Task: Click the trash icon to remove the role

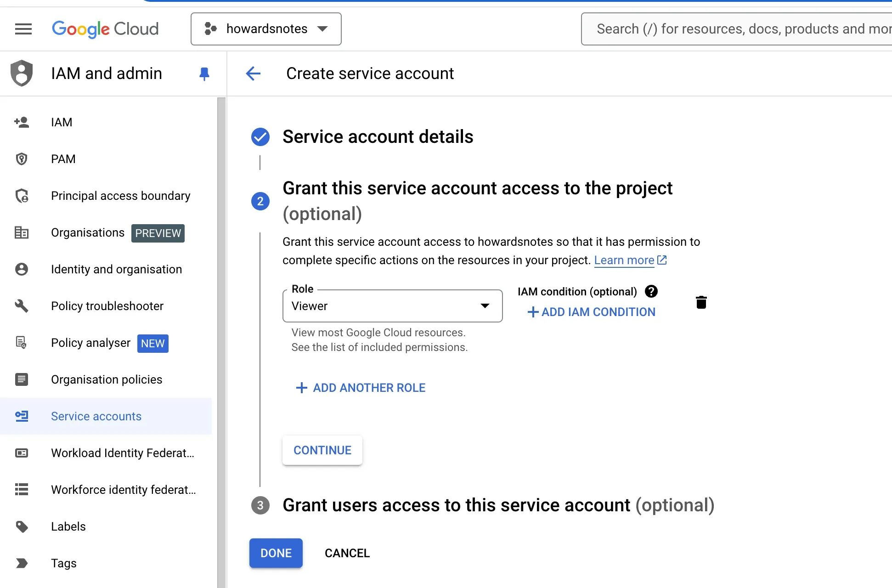Action: [701, 302]
